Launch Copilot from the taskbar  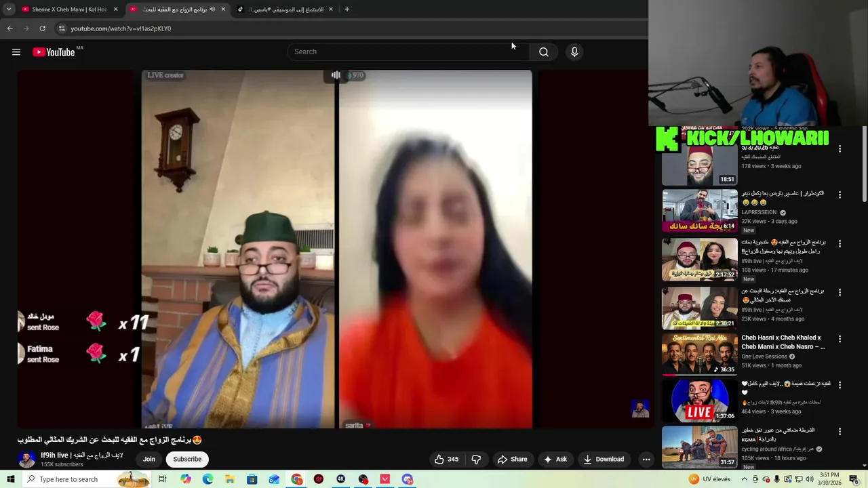pos(186,479)
